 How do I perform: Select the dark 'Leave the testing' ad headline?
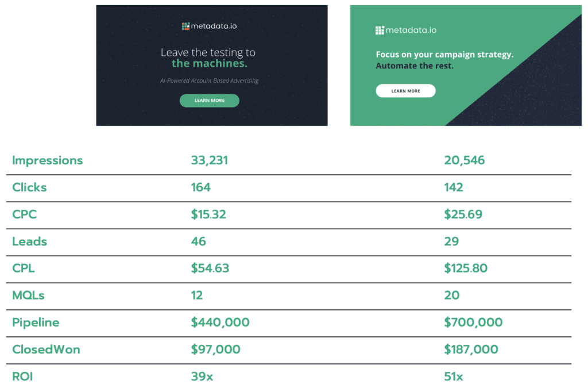(x=208, y=57)
